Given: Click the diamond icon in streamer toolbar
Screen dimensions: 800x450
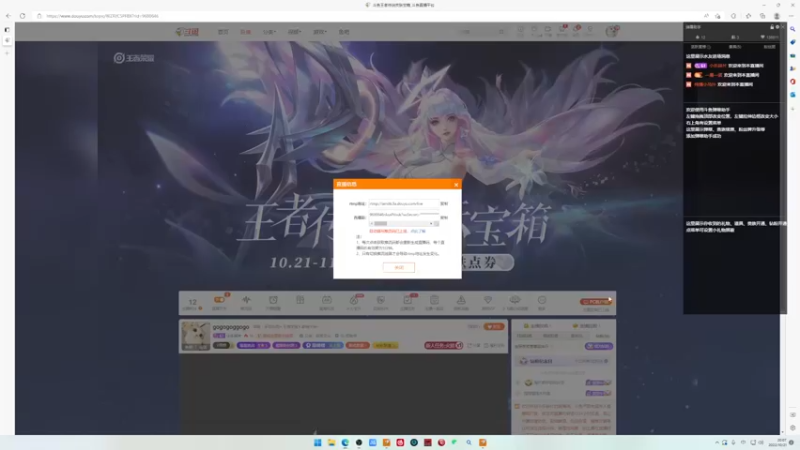Looking at the screenshot, I should (x=488, y=300).
